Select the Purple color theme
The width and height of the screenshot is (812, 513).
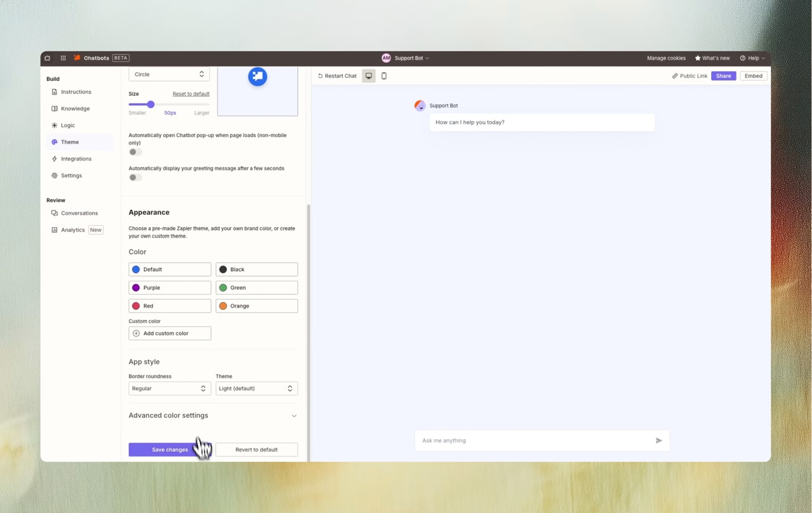pos(169,287)
